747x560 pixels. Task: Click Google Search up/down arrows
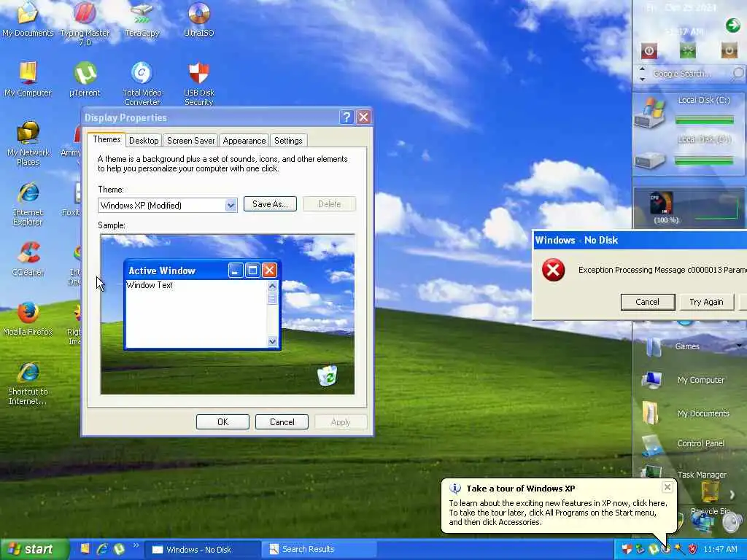(x=642, y=74)
